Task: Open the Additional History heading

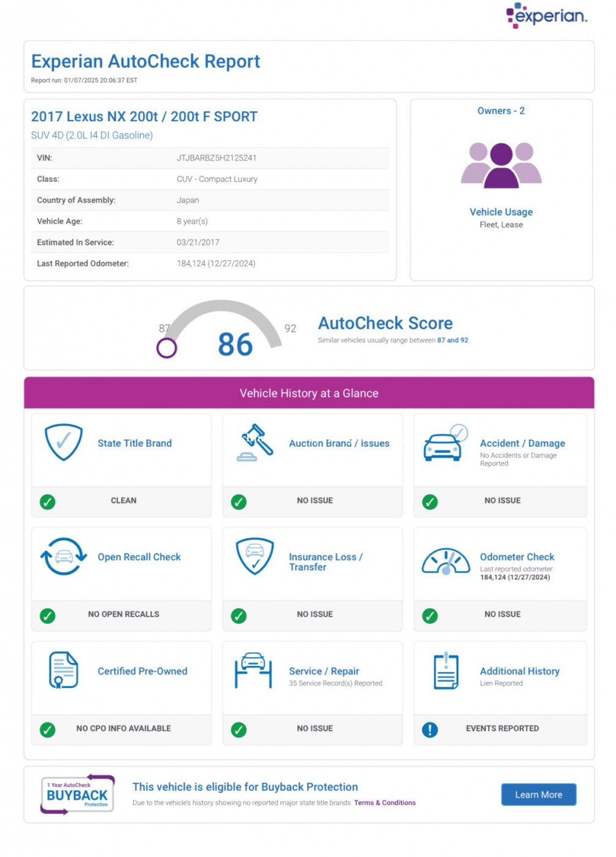Action: click(x=519, y=671)
